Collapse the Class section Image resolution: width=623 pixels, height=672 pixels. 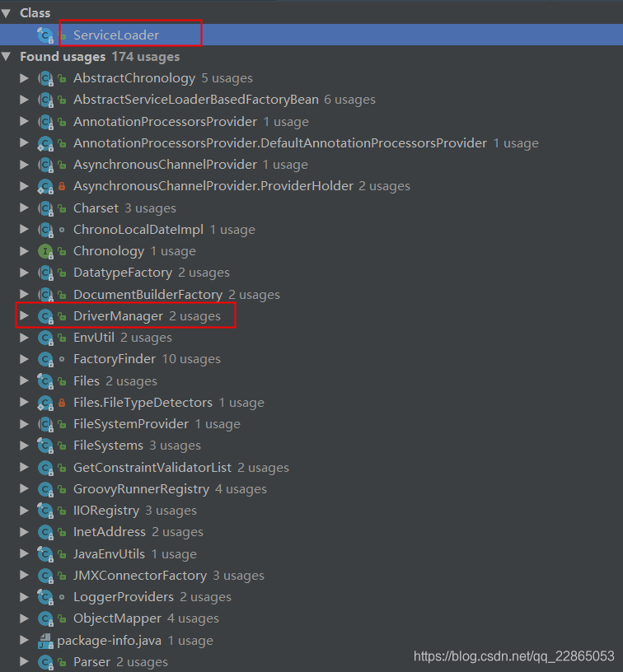coord(6,13)
